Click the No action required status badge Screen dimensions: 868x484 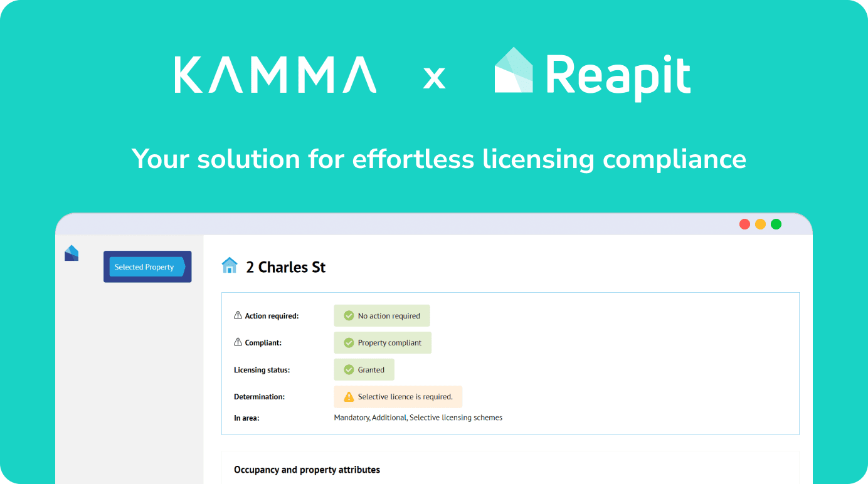pyautogui.click(x=382, y=316)
